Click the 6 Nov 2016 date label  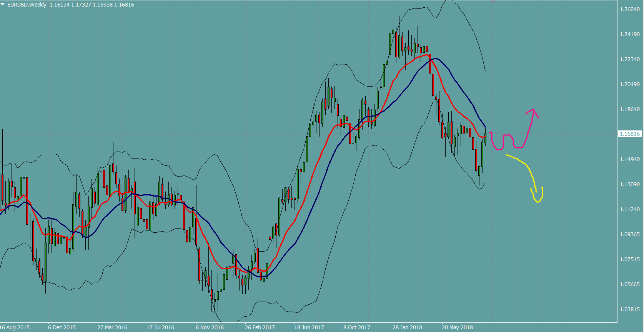(x=210, y=327)
